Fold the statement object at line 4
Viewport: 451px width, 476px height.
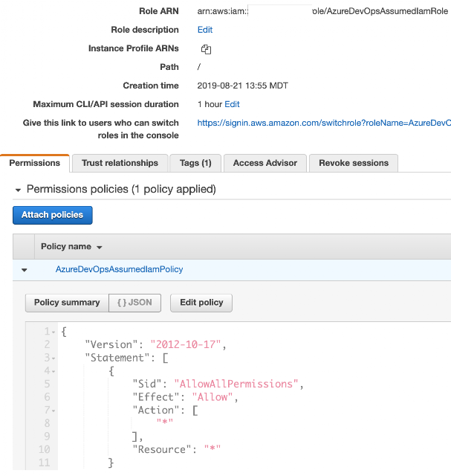coord(53,371)
